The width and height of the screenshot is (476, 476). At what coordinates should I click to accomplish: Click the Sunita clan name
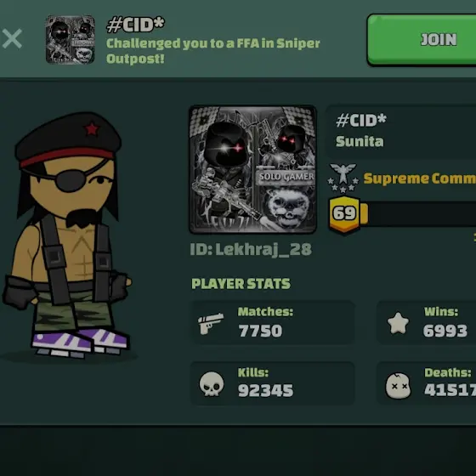tap(360, 141)
